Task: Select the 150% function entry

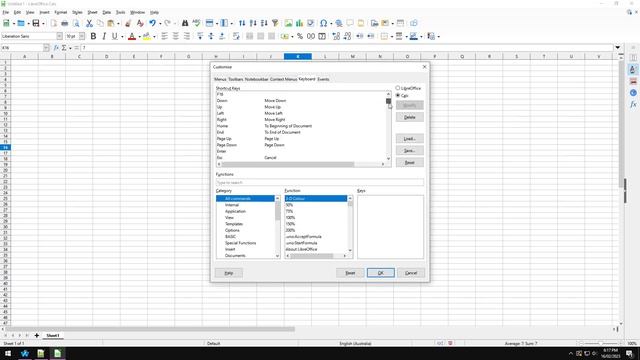Action: (290, 224)
